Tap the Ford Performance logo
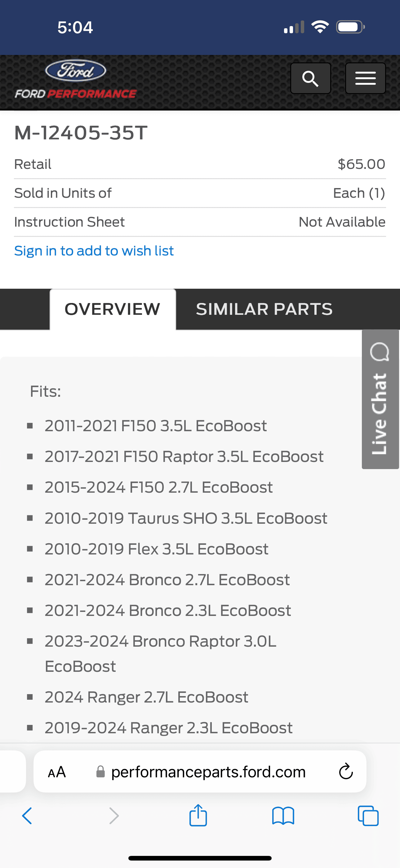 coord(76,80)
